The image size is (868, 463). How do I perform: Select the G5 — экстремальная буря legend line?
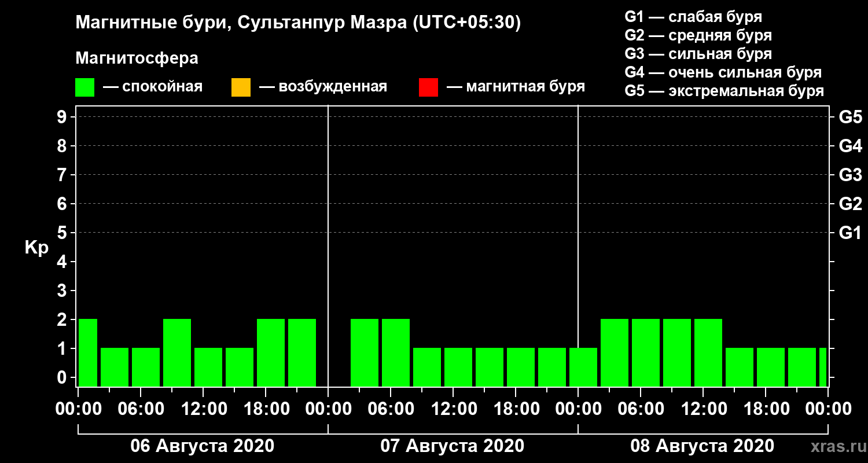(x=724, y=91)
